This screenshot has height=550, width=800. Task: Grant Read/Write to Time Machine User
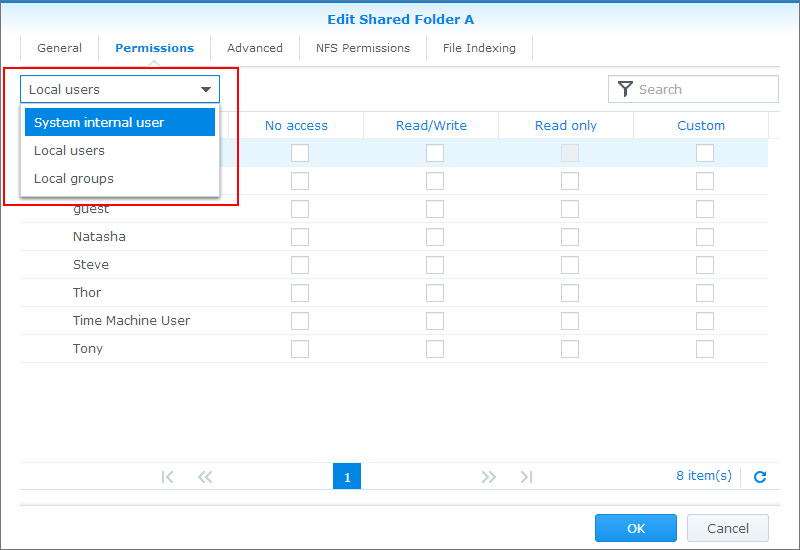435,321
